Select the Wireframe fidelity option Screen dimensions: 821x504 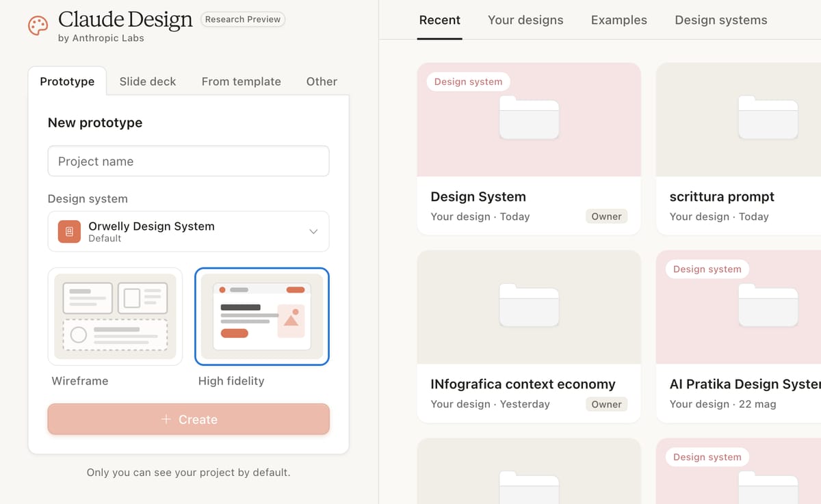[115, 316]
